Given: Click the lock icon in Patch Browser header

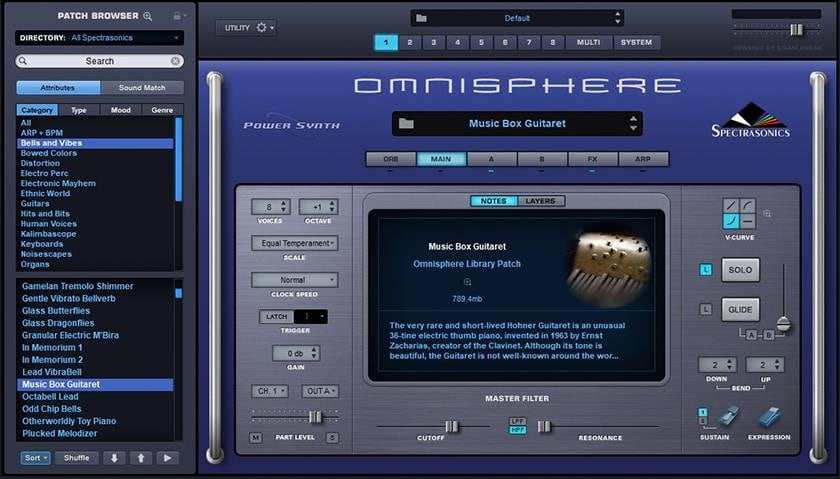Looking at the screenshot, I should click(177, 16).
